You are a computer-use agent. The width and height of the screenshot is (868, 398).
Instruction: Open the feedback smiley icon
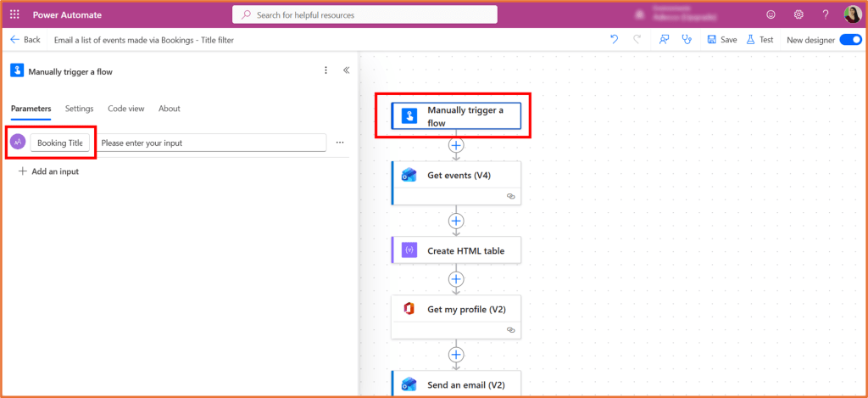coord(771,15)
